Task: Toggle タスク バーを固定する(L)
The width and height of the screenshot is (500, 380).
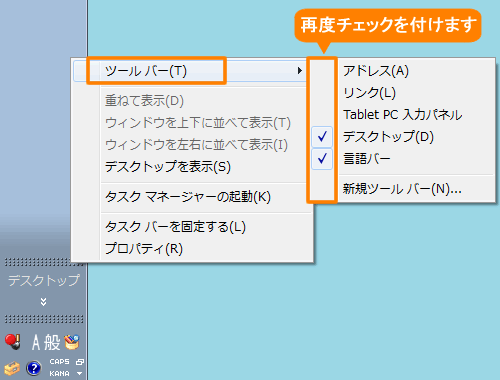Action: pyautogui.click(x=175, y=227)
